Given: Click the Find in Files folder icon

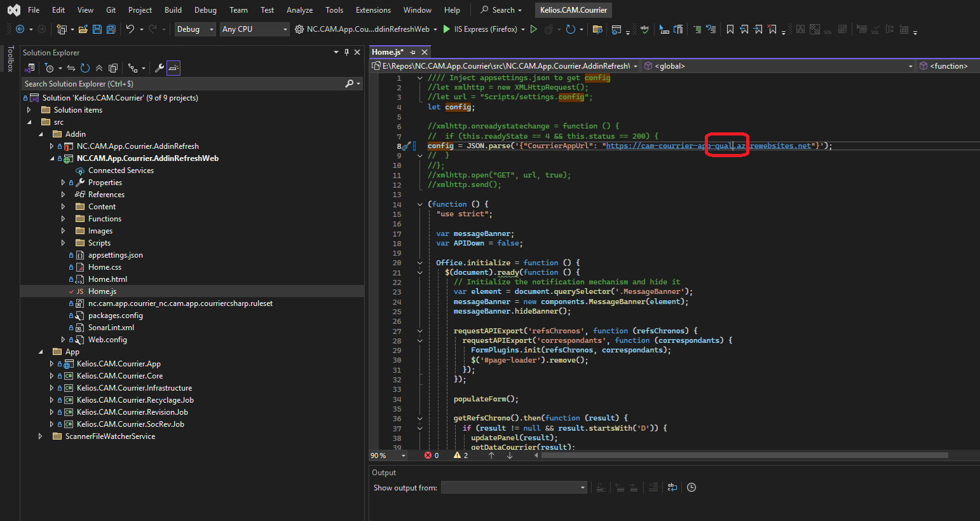Looking at the screenshot, I should click(597, 29).
